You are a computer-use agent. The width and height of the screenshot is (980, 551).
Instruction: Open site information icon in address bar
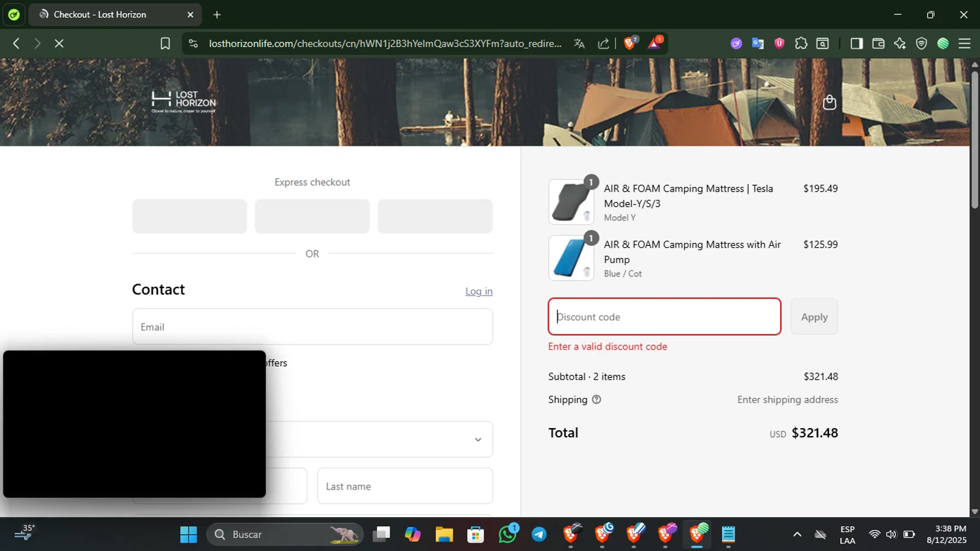[193, 43]
